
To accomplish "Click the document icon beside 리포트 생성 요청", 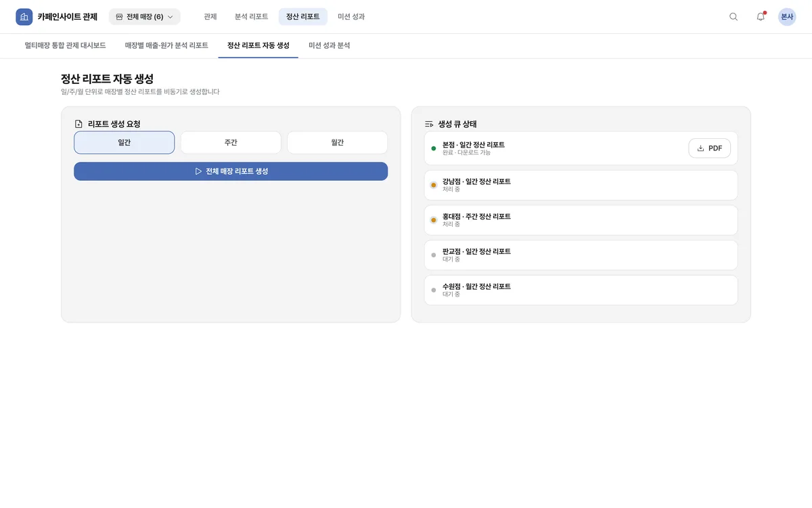I will [x=78, y=124].
